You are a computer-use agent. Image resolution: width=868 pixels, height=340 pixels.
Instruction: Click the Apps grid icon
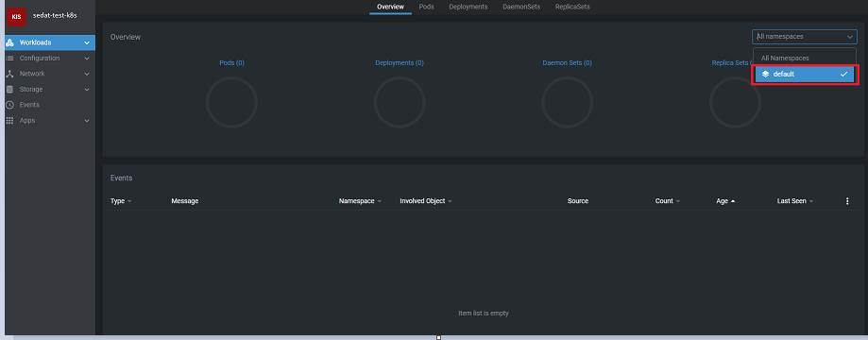(9, 120)
